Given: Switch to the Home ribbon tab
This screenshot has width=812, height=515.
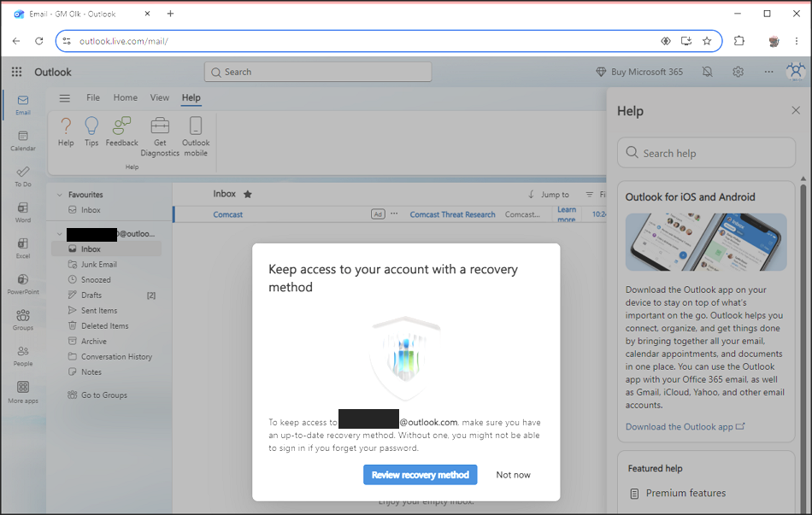Looking at the screenshot, I should point(126,97).
